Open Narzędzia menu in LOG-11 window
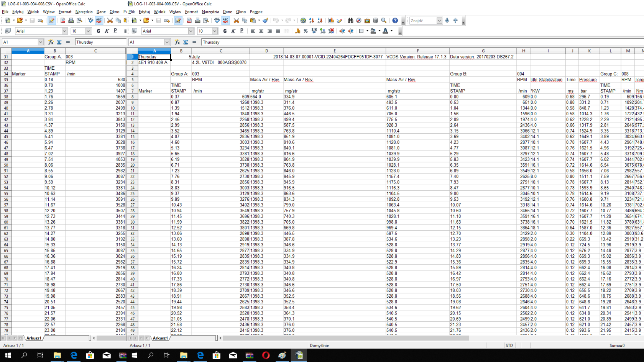Viewport: 644px width, 362px height. 210,12
